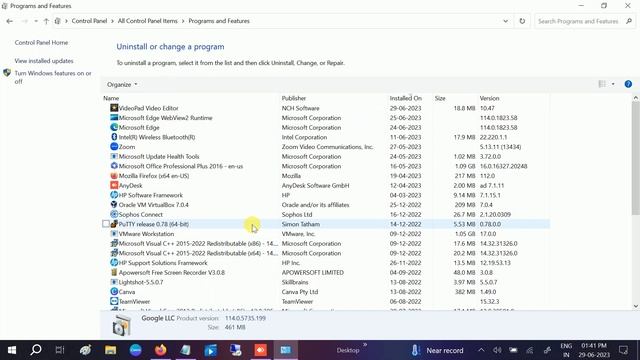
Task: Click the Intel Wireless Bluetooth icon
Action: (114, 137)
